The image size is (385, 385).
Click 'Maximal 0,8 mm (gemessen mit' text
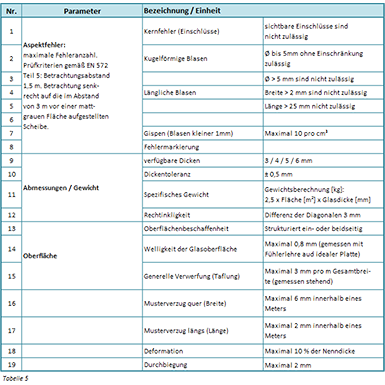click(x=314, y=244)
